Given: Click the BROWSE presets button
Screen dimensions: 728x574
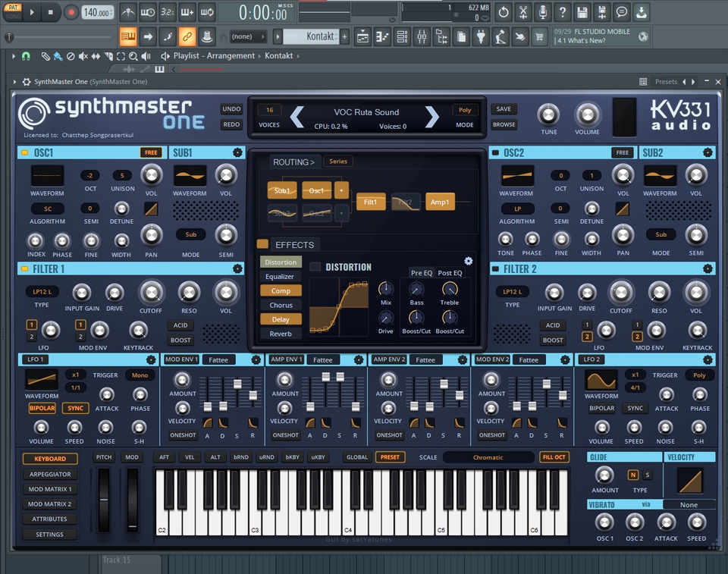Looking at the screenshot, I should (504, 124).
